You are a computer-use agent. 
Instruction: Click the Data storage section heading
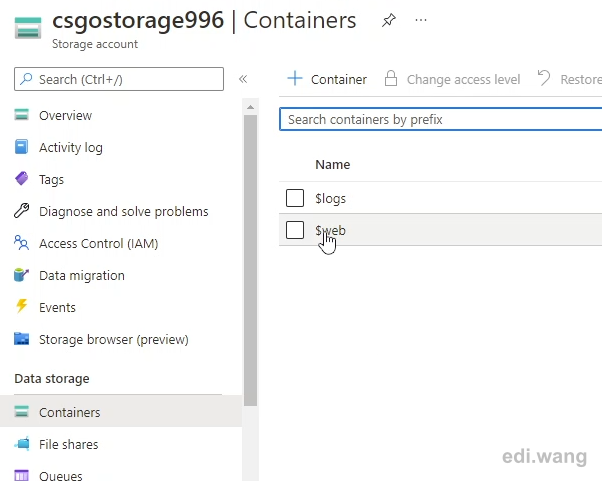point(52,379)
